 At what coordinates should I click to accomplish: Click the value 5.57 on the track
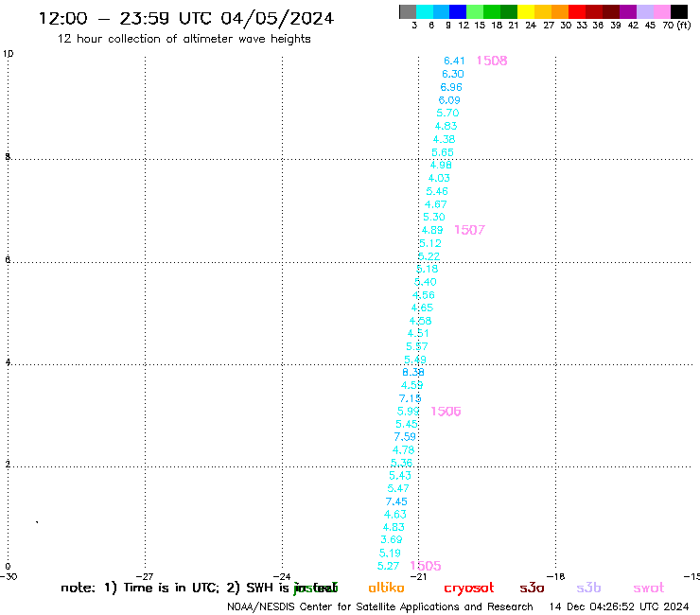tap(417, 346)
